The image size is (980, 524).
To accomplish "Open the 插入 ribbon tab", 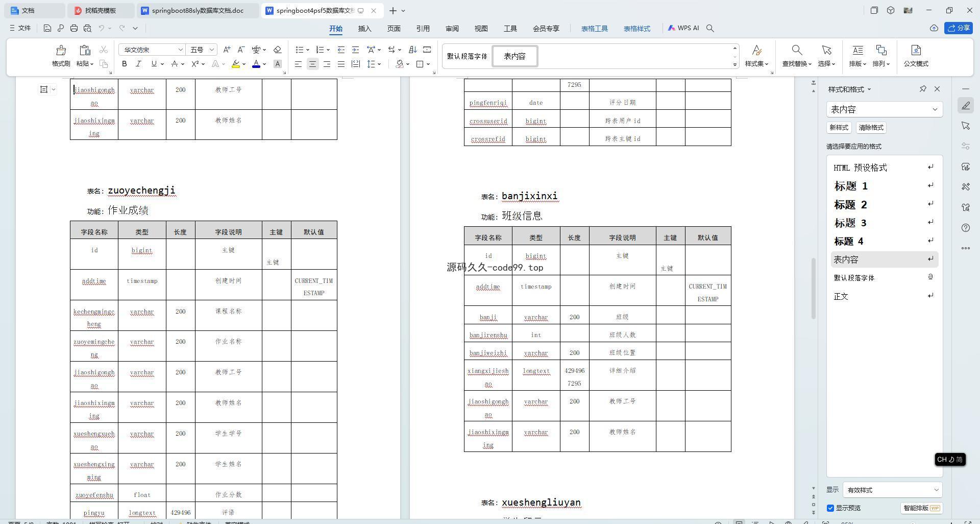I will [x=364, y=29].
